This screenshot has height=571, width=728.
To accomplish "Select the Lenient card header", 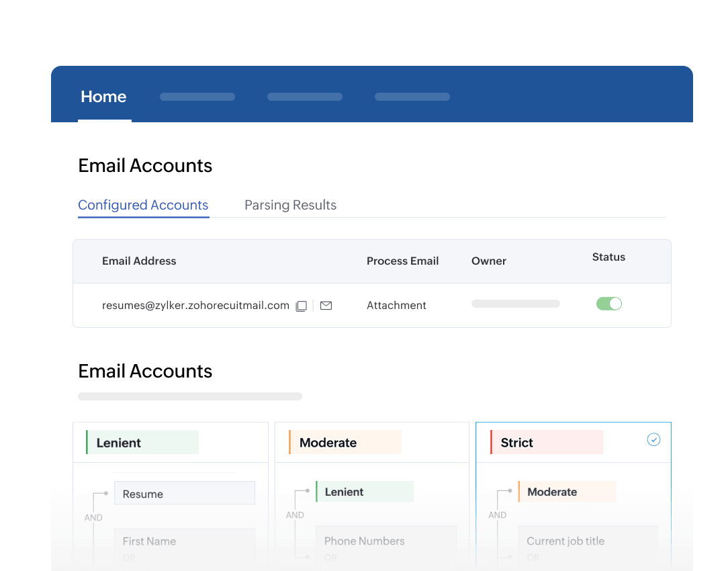I will click(x=142, y=443).
